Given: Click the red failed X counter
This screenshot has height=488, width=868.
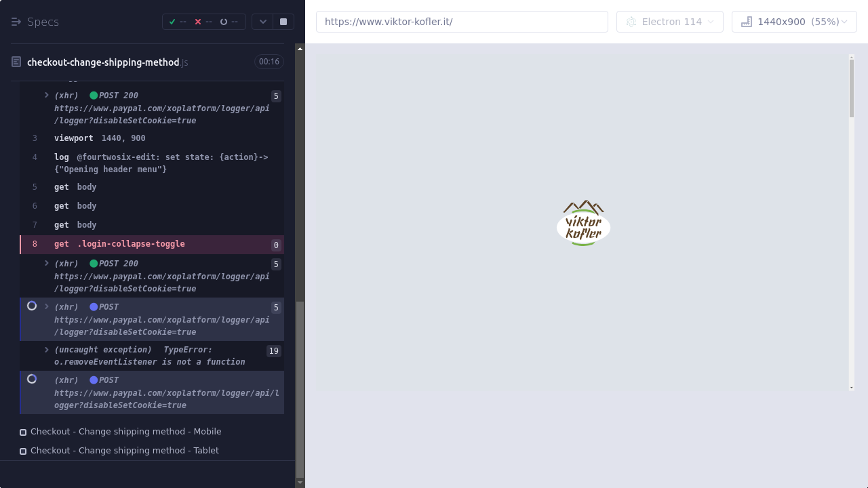Looking at the screenshot, I should 198,22.
